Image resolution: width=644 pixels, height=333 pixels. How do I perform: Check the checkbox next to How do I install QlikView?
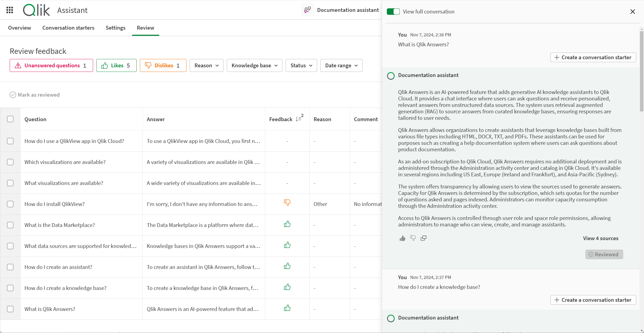click(10, 204)
